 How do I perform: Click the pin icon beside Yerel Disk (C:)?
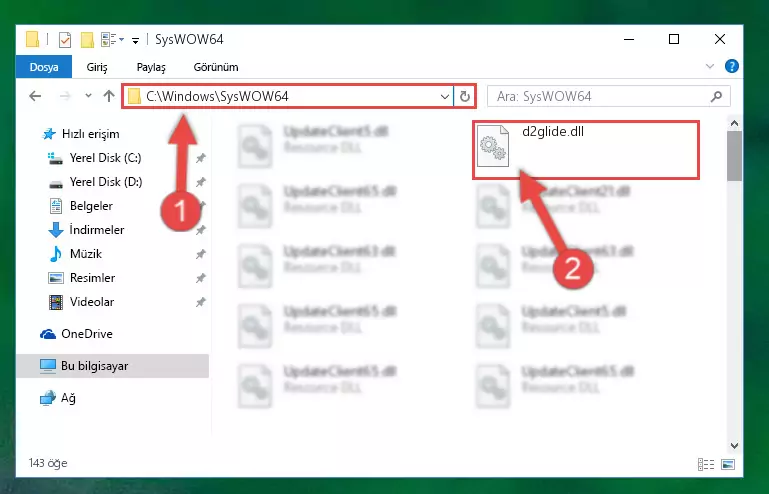pos(201,158)
